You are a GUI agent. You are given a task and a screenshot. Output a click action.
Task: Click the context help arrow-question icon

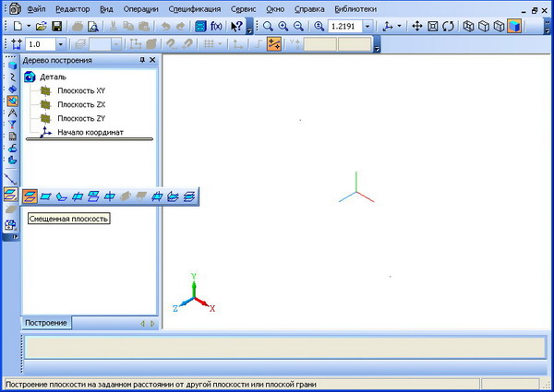(x=236, y=27)
